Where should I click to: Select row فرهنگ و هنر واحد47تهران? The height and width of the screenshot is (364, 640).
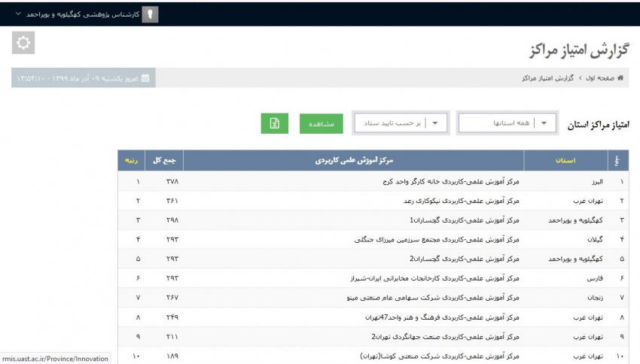point(373,317)
